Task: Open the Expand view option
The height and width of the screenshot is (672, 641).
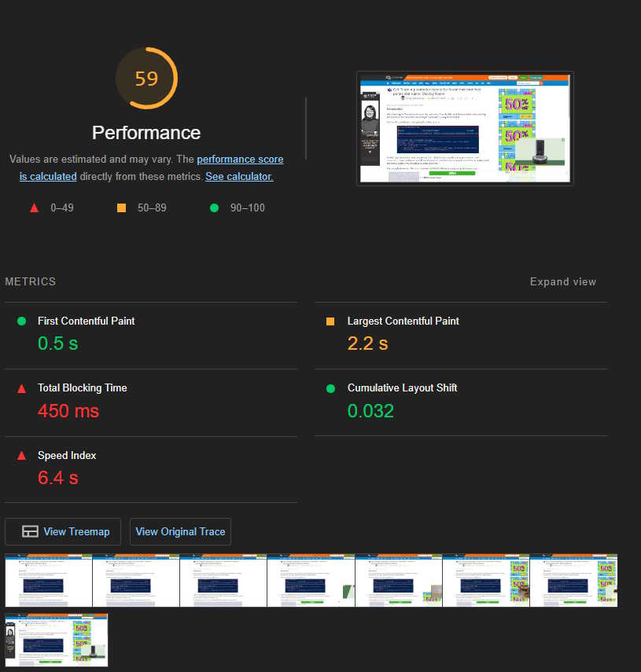Action: (562, 281)
